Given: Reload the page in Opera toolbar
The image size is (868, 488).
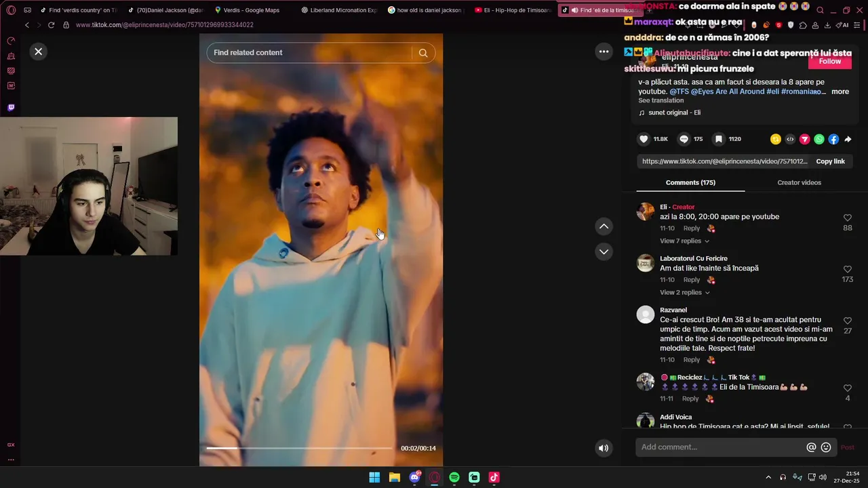Looking at the screenshot, I should click(51, 25).
